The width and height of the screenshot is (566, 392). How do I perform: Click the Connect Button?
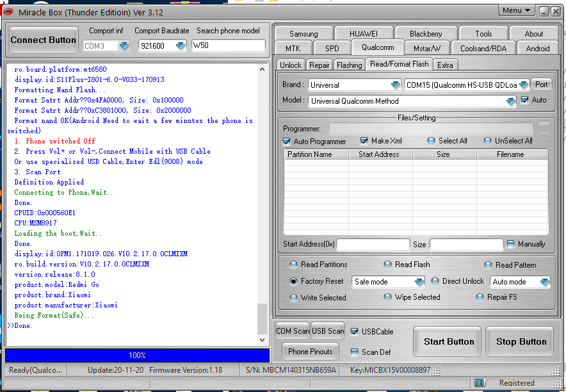coord(44,40)
